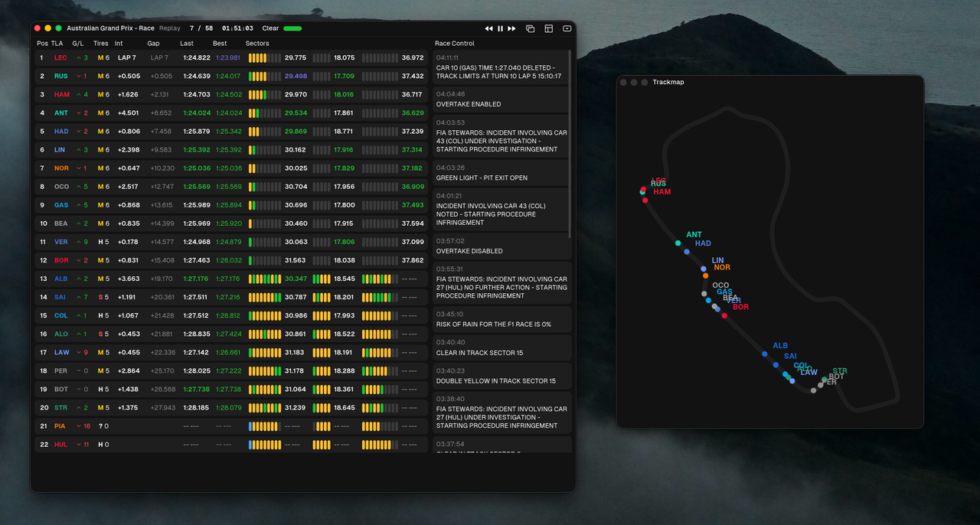Click the Replay label in title bar
This screenshot has height=525, width=980.
click(170, 28)
